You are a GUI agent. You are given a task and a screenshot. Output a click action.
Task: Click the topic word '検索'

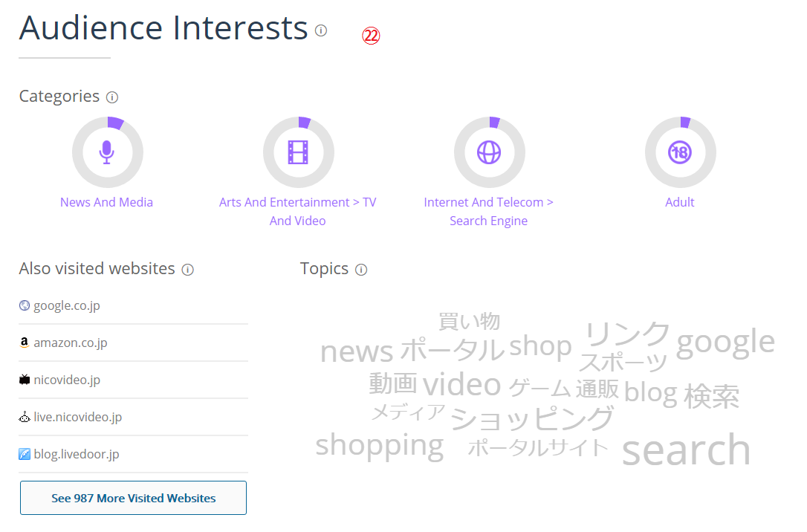712,396
